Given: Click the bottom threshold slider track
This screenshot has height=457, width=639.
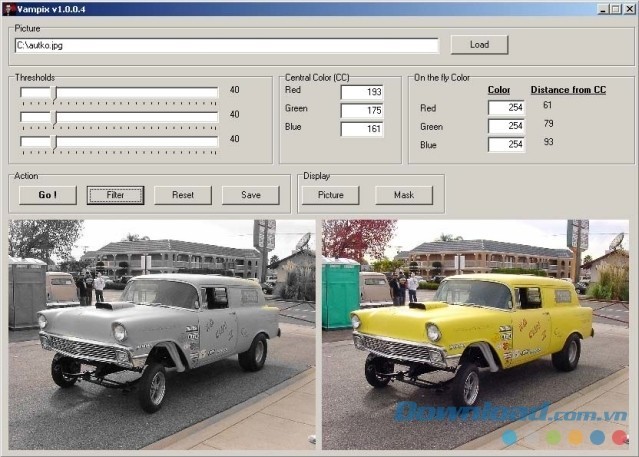Looking at the screenshot, I should click(136, 141).
